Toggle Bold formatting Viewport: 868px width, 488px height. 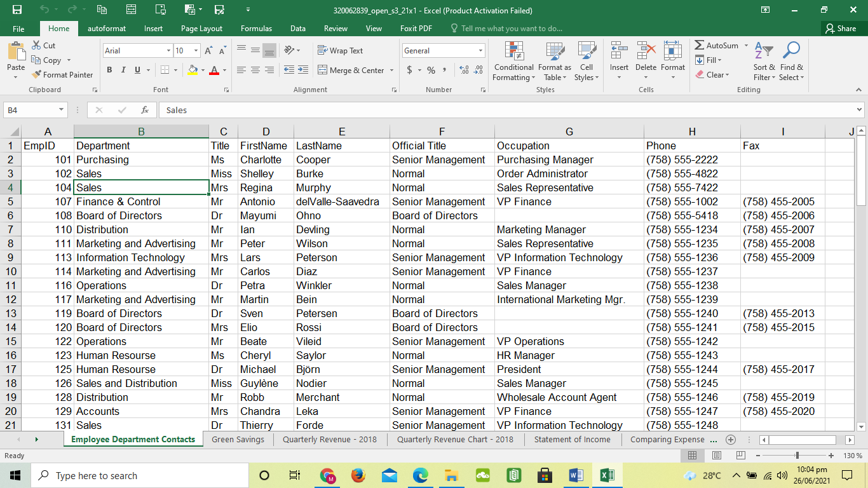109,70
